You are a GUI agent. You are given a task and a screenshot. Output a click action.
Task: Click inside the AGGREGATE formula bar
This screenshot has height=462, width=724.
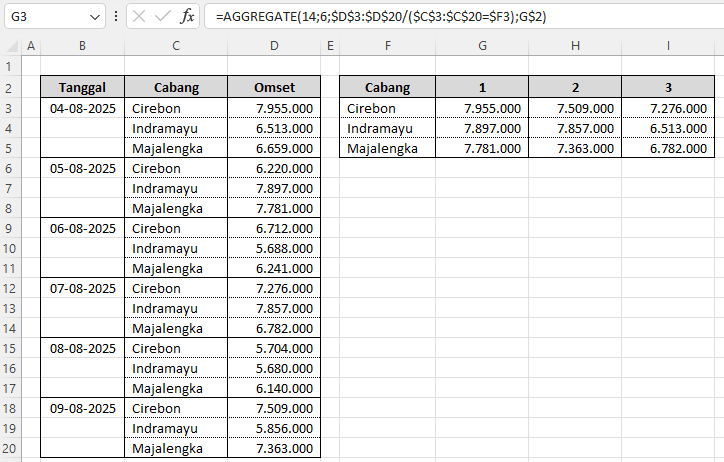[x=464, y=17]
